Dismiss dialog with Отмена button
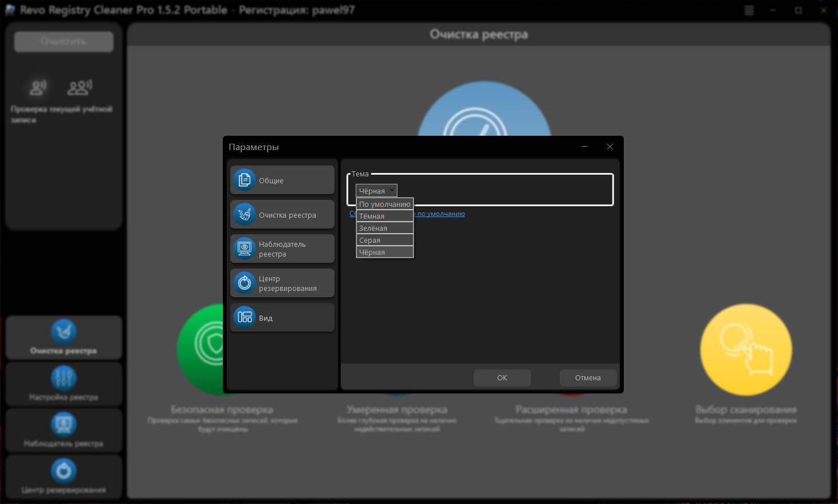Image resolution: width=838 pixels, height=504 pixels. (588, 377)
